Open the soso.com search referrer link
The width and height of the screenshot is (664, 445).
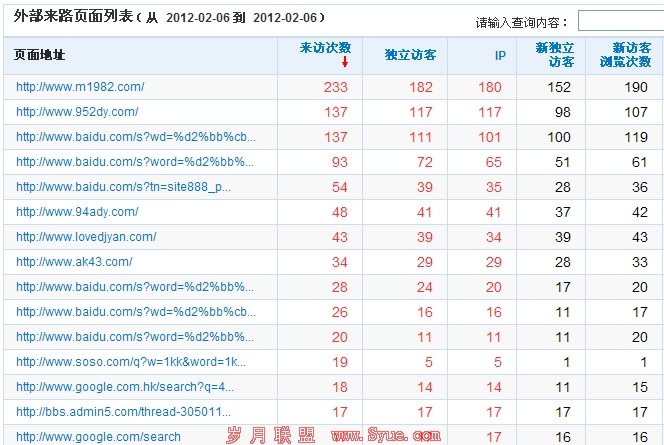[130, 362]
